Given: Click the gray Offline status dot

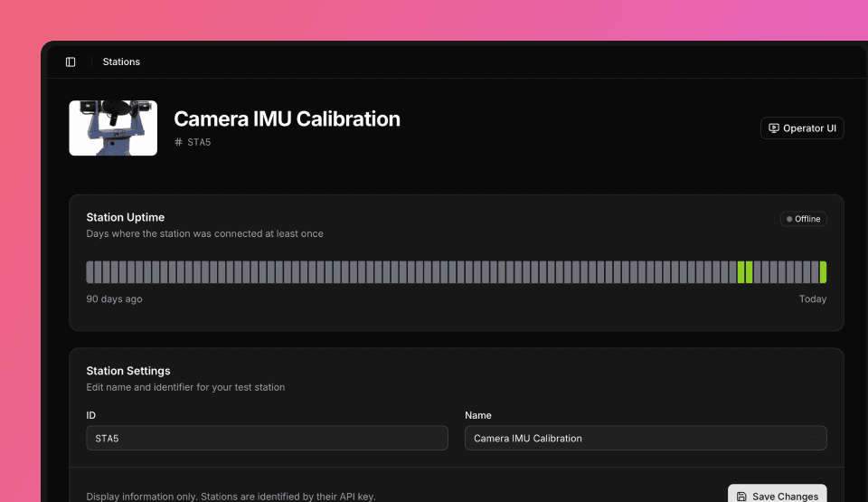Looking at the screenshot, I should (789, 219).
